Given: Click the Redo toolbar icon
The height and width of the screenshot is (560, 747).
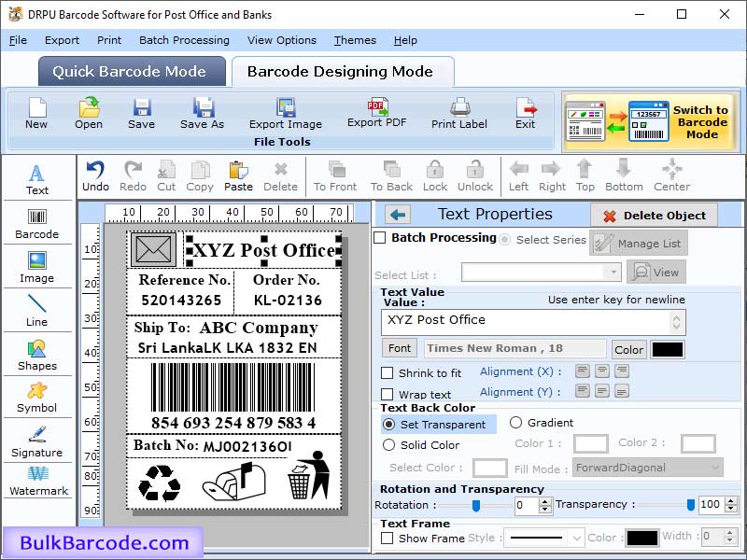Looking at the screenshot, I should (133, 176).
